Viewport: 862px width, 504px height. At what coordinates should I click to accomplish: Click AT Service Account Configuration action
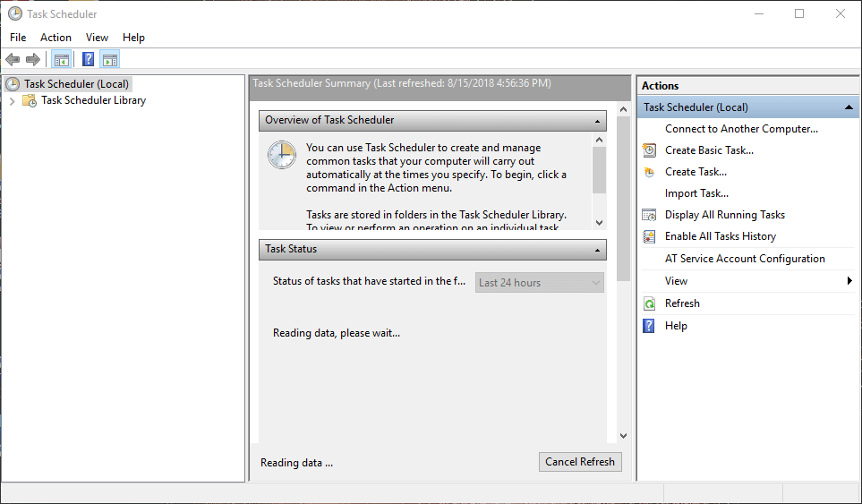coord(745,259)
